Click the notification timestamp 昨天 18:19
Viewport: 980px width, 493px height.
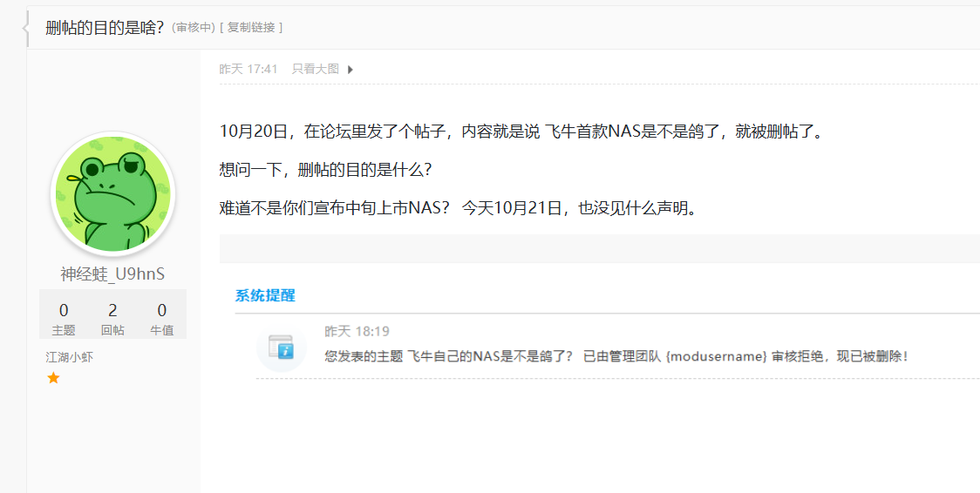(x=357, y=331)
